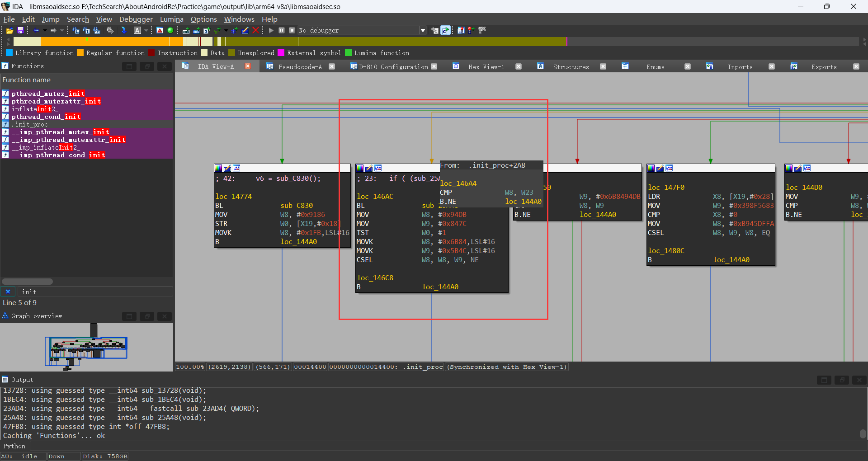Image resolution: width=868 pixels, height=461 pixels.
Task: Click the save database floppy icon
Action: (x=20, y=30)
